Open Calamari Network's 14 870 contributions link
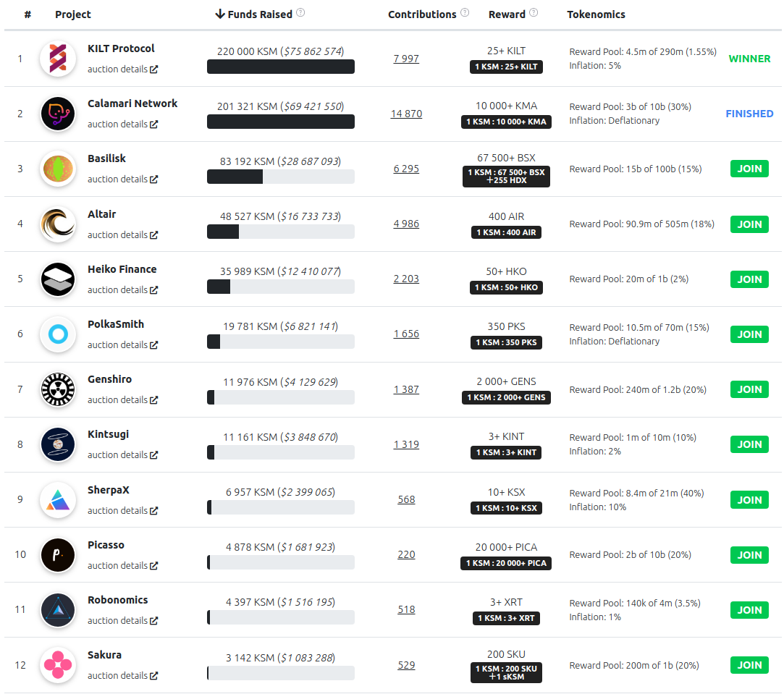This screenshot has height=694, width=784. (x=406, y=114)
